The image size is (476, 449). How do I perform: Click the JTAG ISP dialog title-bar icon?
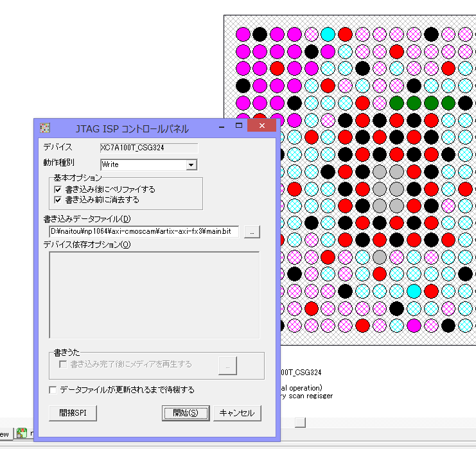pos(45,128)
